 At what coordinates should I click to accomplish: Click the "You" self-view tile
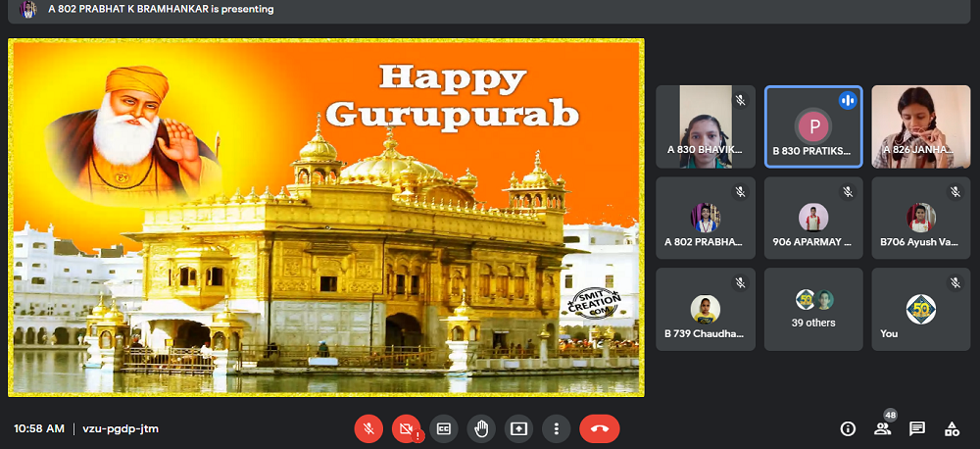(x=920, y=308)
